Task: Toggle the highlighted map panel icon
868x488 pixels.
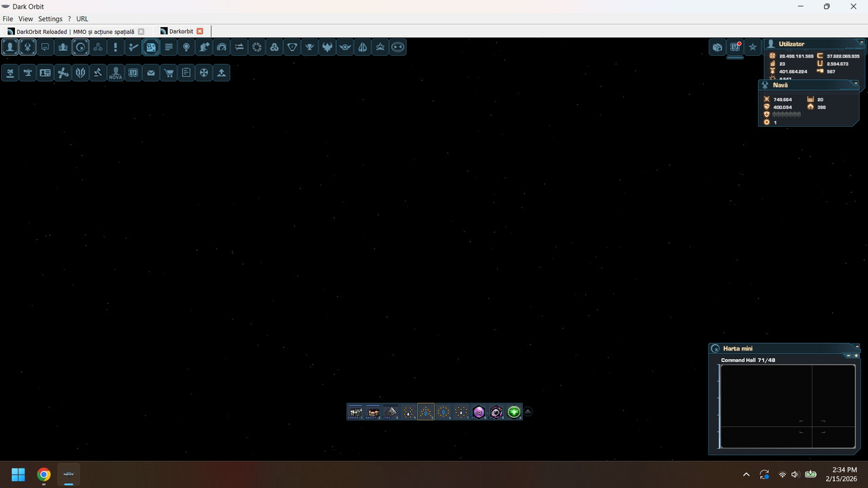Action: pyautogui.click(x=151, y=47)
